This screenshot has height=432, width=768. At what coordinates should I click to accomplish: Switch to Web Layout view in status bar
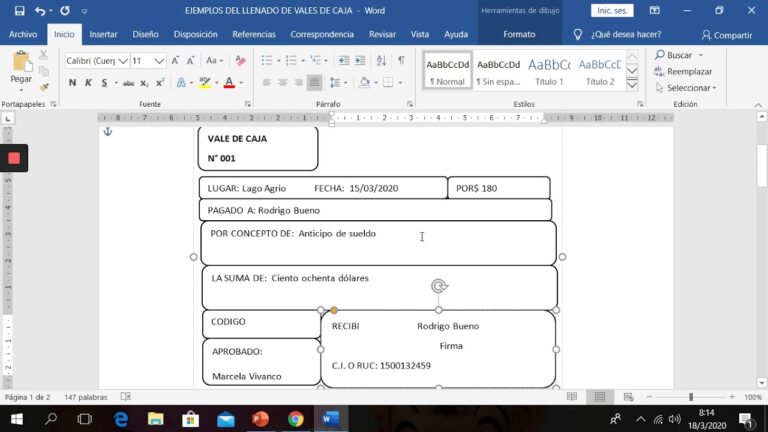tap(628, 397)
